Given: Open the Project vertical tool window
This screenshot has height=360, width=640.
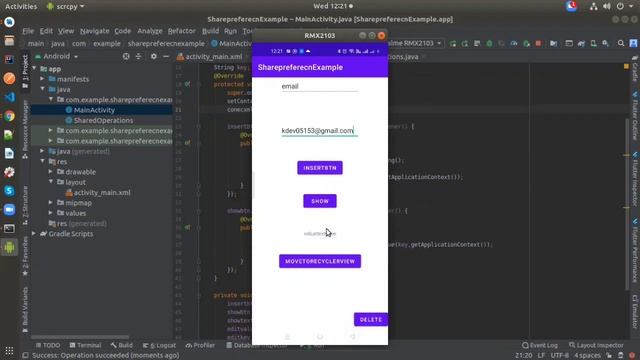Looking at the screenshot, I should (25, 71).
